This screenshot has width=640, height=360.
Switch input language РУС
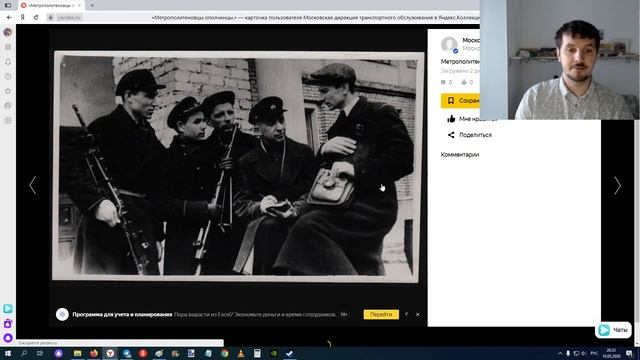tap(594, 353)
